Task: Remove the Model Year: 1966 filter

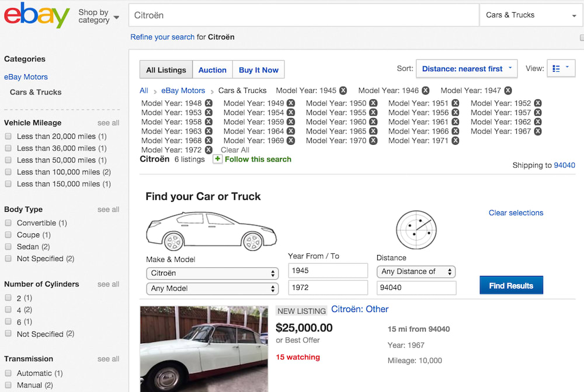Action: coord(456,131)
